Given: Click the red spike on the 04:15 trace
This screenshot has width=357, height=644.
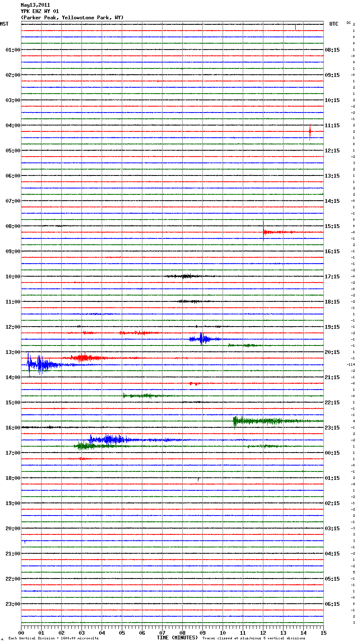Looking at the screenshot, I should point(310,131).
